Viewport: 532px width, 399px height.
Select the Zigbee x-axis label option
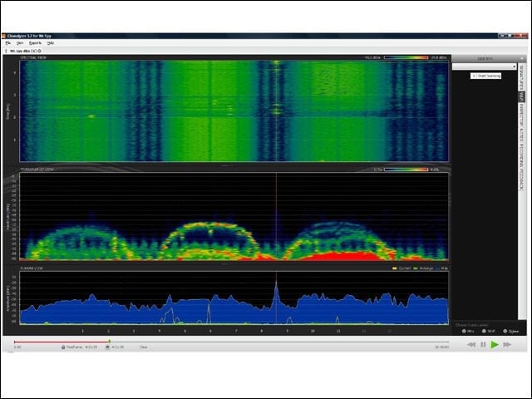(510, 331)
